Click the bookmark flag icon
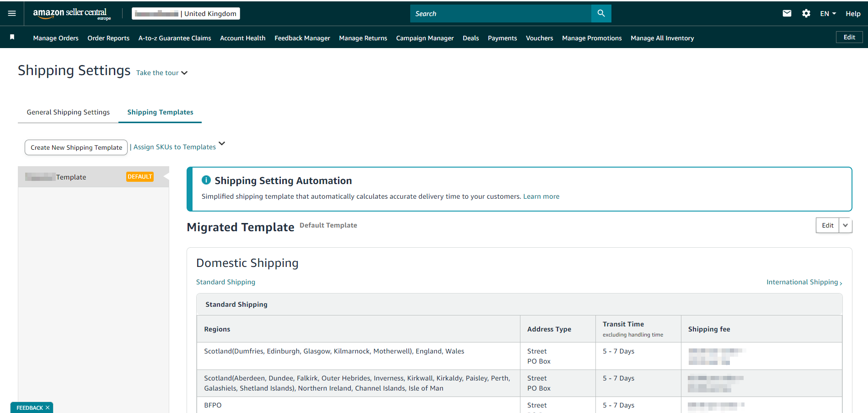Image resolution: width=868 pixels, height=413 pixels. click(x=12, y=37)
